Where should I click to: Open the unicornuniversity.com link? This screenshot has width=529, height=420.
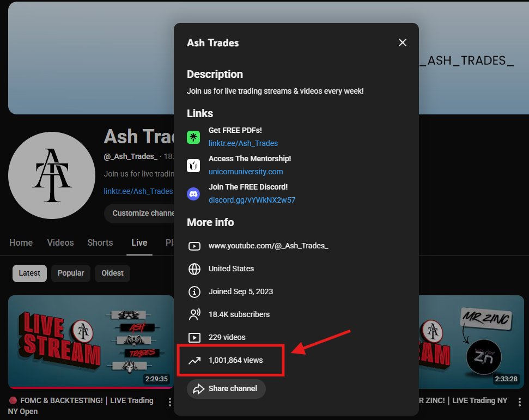pos(246,172)
